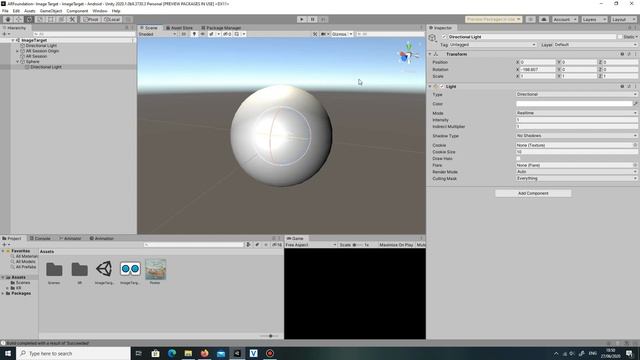Step one frame forward

coord(323,19)
